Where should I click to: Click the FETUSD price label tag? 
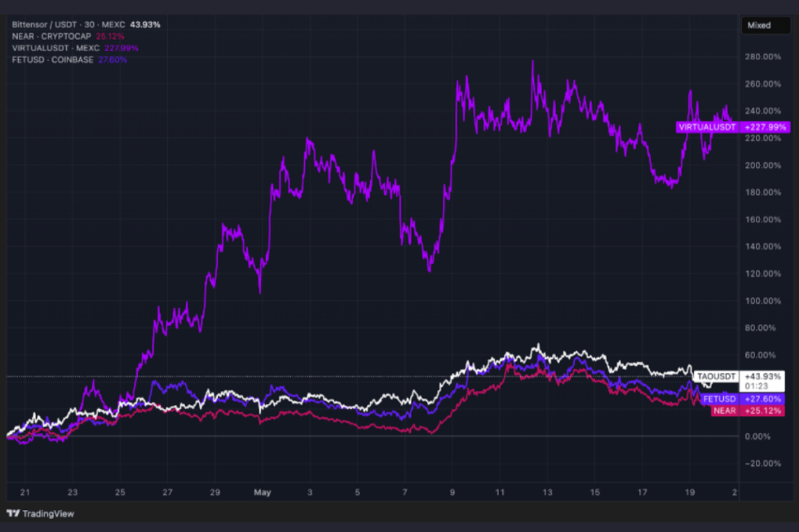(719, 398)
